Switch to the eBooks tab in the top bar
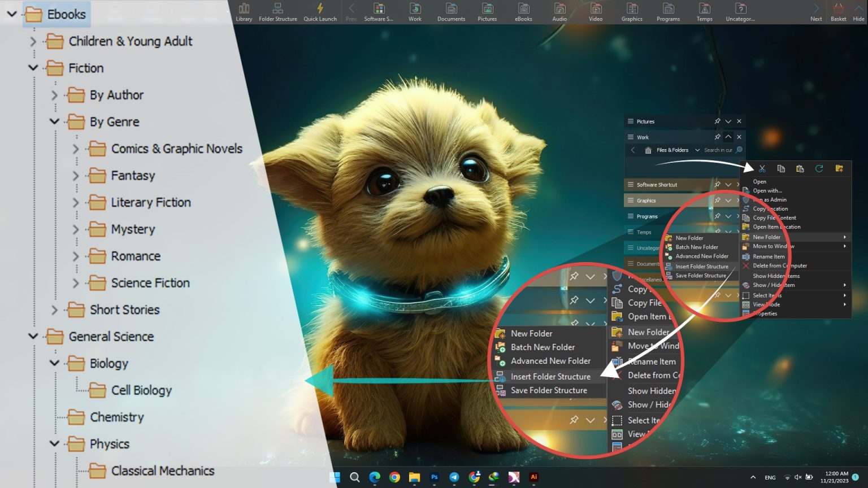 (x=523, y=12)
